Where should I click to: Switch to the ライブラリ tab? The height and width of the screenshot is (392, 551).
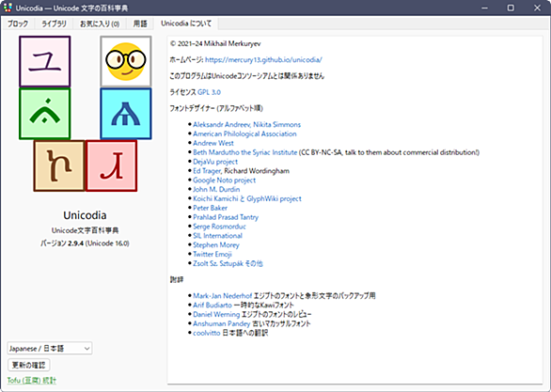pos(54,24)
